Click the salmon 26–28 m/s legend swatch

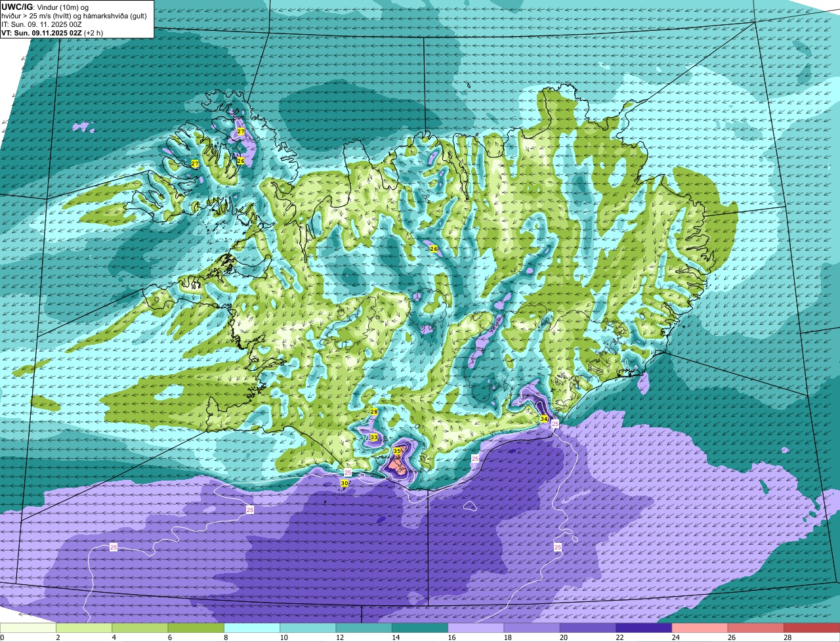click(756, 628)
